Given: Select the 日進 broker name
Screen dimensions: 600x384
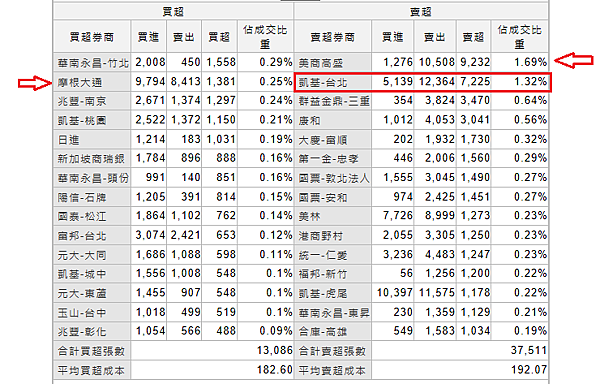Looking at the screenshot, I should point(68,140).
